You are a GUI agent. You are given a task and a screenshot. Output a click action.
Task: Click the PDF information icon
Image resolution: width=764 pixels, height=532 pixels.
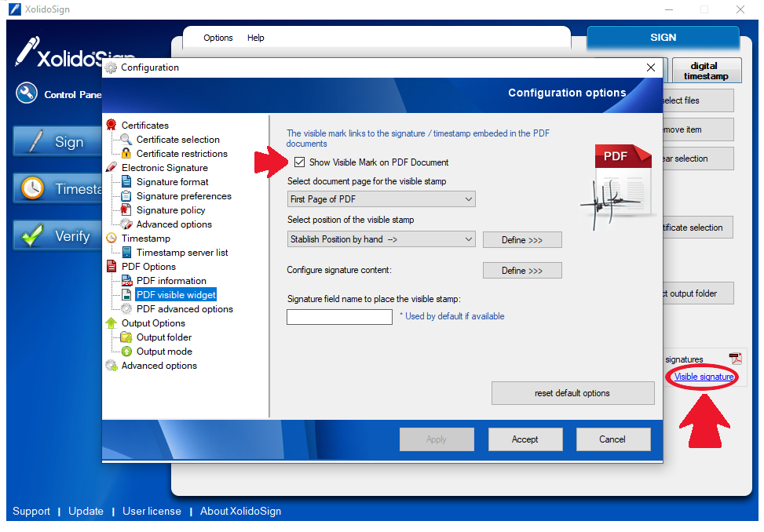126,280
